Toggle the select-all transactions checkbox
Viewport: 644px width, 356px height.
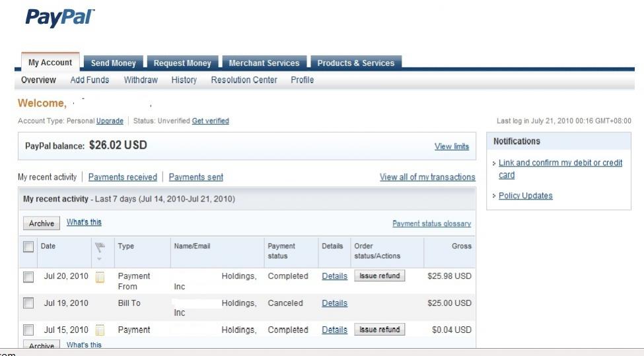coord(28,246)
